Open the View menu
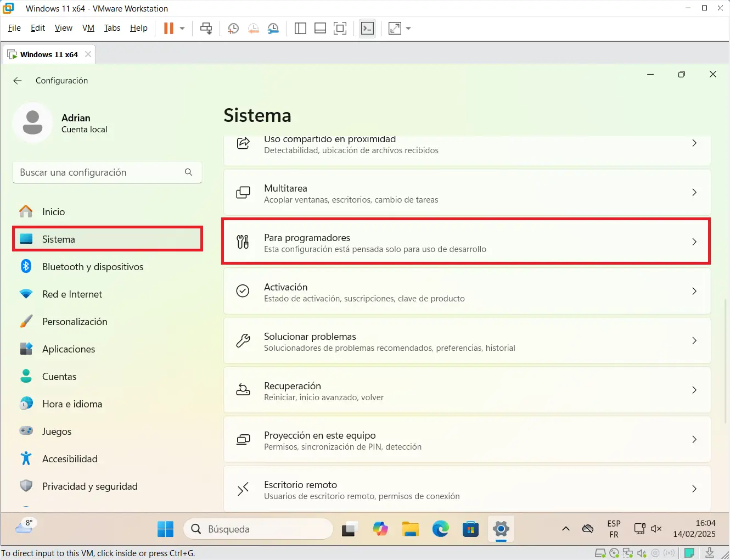 tap(63, 28)
